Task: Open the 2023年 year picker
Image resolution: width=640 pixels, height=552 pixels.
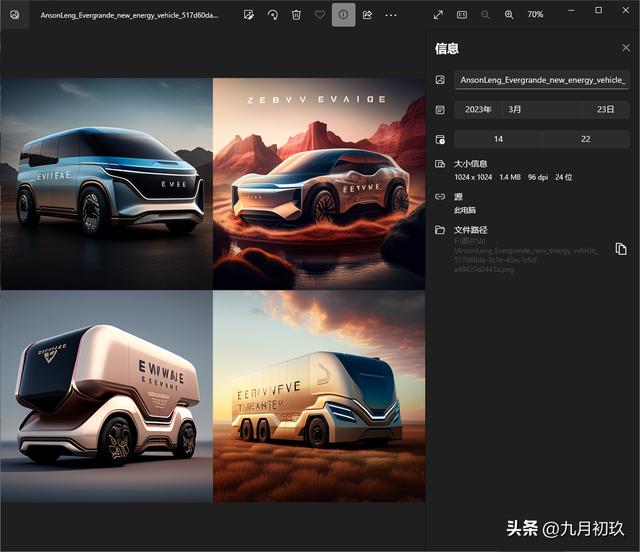Action: pos(478,110)
